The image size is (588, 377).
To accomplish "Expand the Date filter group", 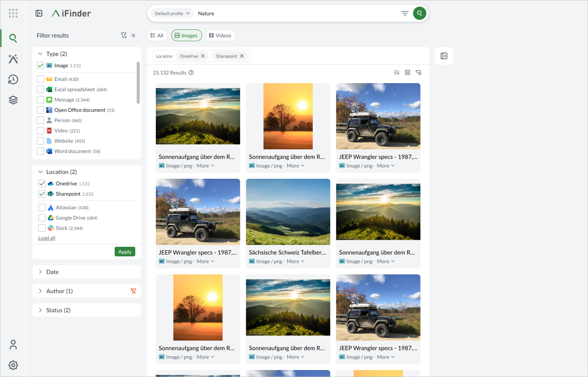I will [x=40, y=272].
